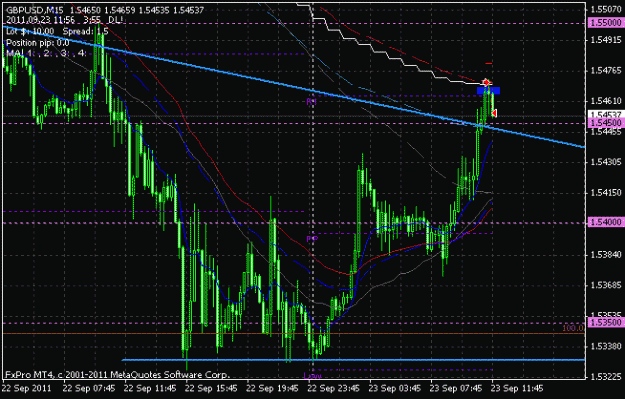Click the 1.53685 price axis label

pyautogui.click(x=606, y=285)
